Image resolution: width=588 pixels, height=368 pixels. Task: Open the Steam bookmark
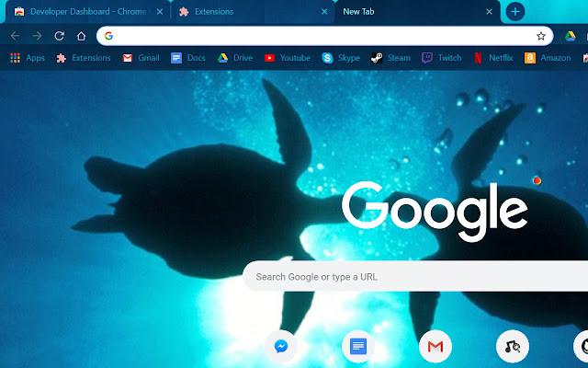pyautogui.click(x=390, y=58)
